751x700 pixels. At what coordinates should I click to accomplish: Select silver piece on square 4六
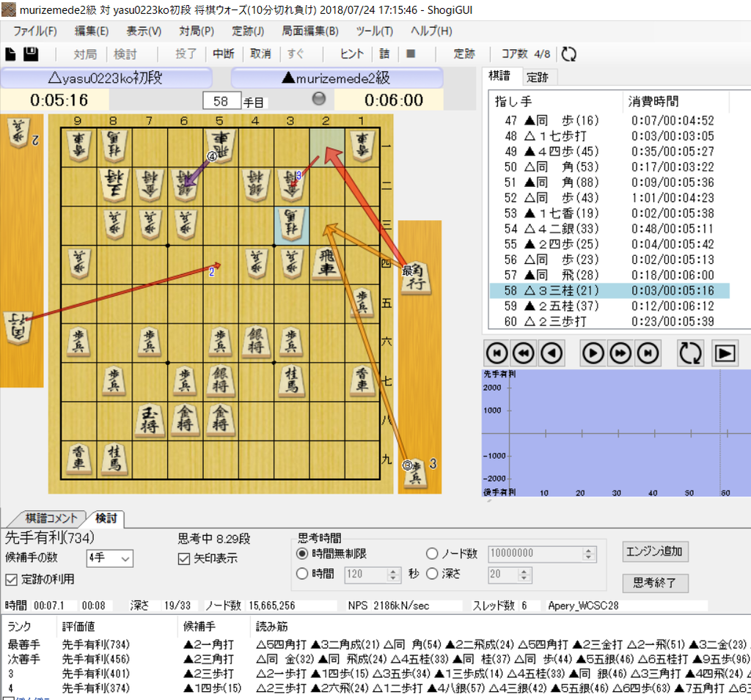click(x=256, y=341)
